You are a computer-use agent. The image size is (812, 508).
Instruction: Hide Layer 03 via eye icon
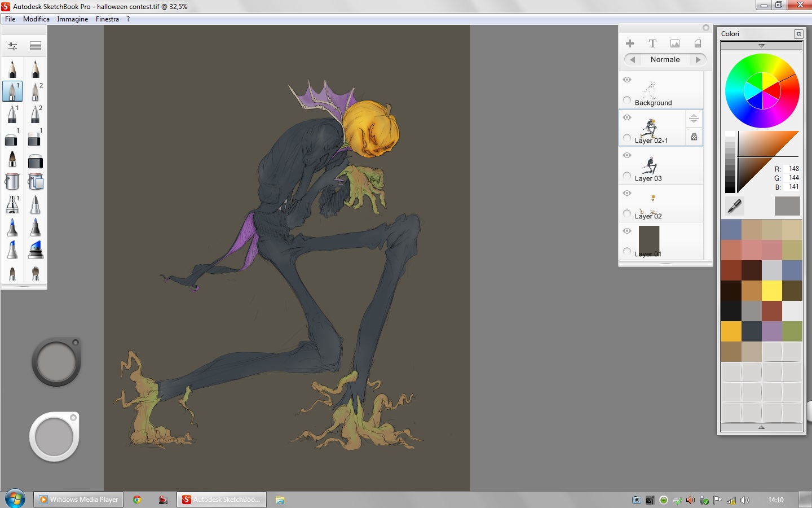click(x=627, y=155)
